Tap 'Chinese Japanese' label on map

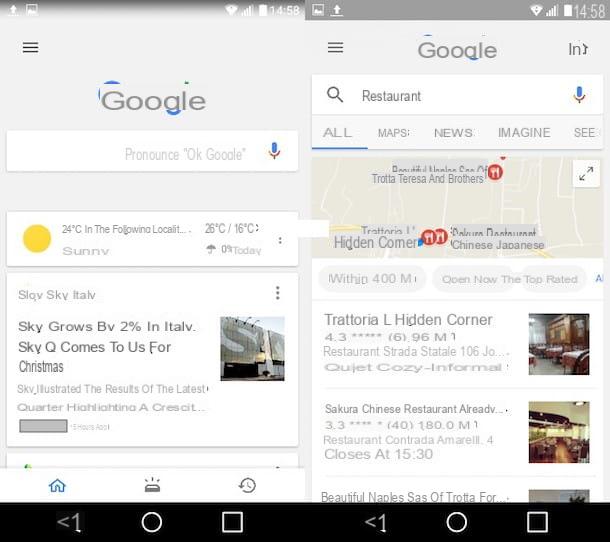click(x=498, y=245)
